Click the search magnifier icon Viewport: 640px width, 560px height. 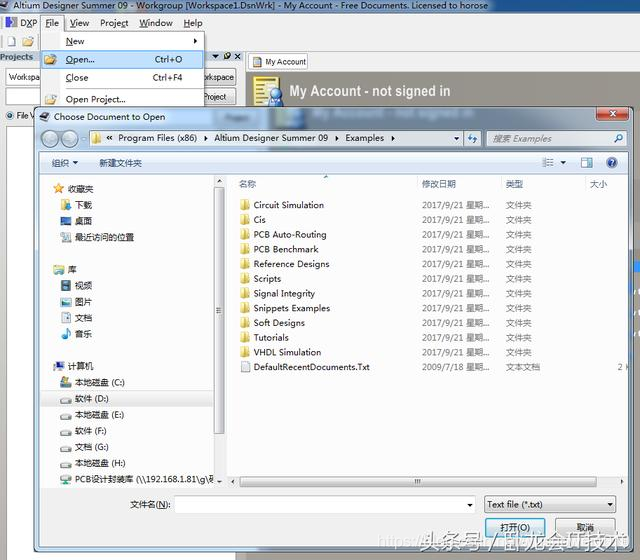click(x=618, y=138)
